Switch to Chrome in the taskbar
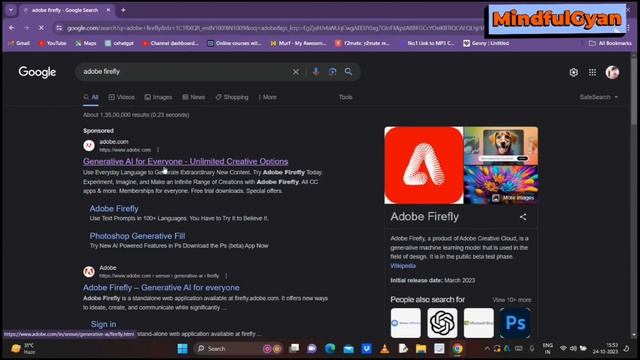Image resolution: width=640 pixels, height=360 pixels. tap(457, 349)
